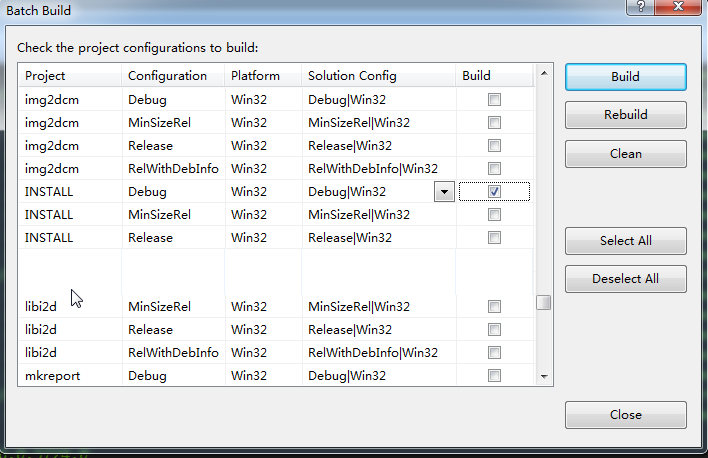Click Deselect All button
Viewport: 708px width, 458px height.
pos(625,279)
